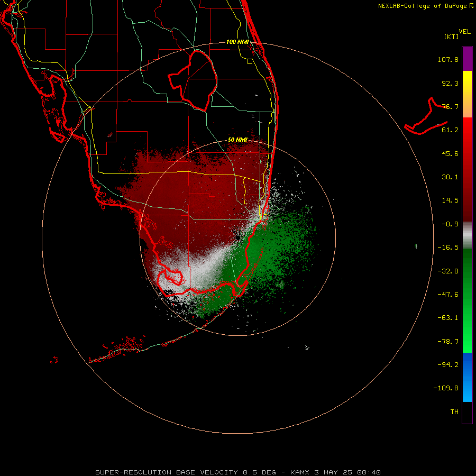Click the -63.1 legend value
Image resolution: width=476 pixels, height=476 pixels.
(x=448, y=318)
